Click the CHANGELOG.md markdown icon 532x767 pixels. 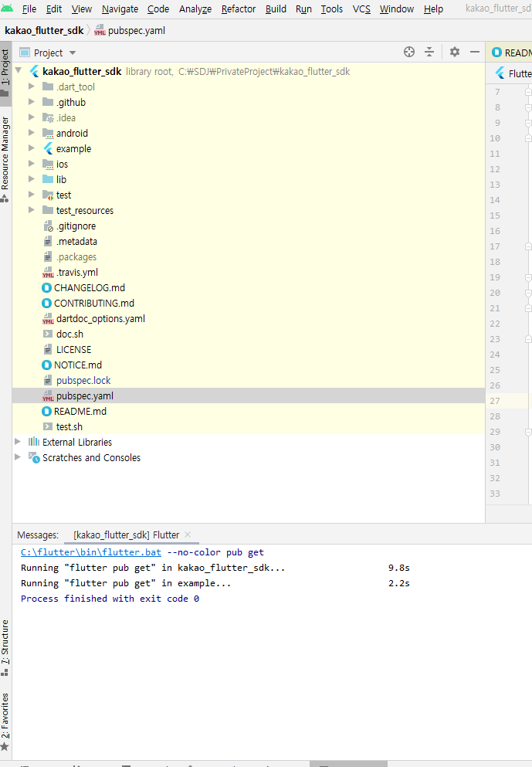point(47,287)
